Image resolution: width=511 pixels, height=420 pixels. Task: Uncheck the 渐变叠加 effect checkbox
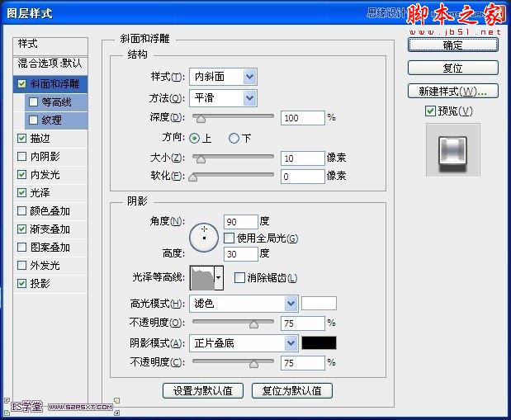(x=21, y=229)
